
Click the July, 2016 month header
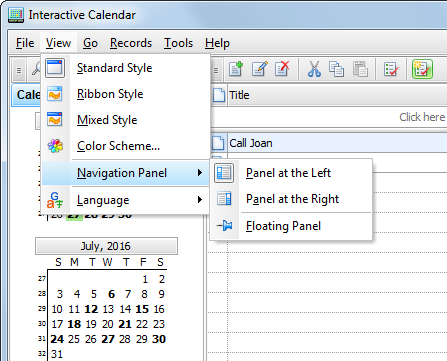[106, 246]
